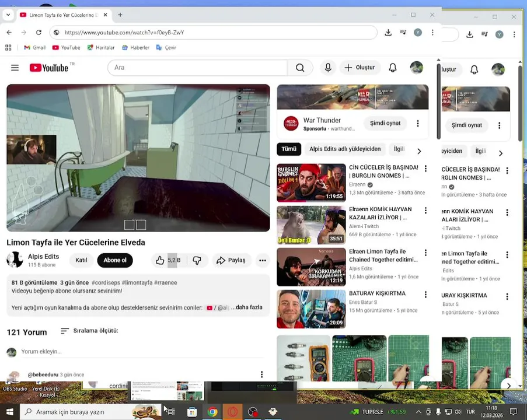The image size is (527, 420).
Task: Open tab search dropdown arrow
Action: tap(8, 15)
